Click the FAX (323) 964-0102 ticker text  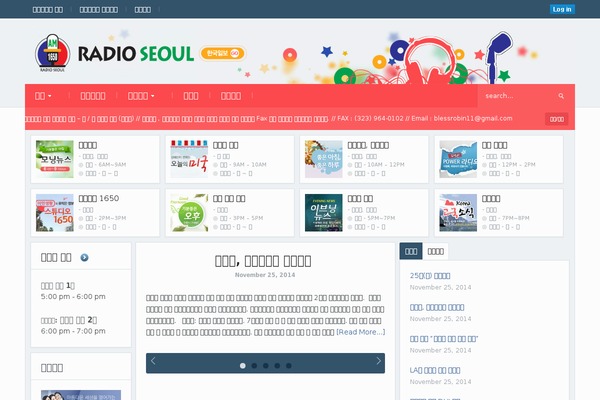(370, 118)
